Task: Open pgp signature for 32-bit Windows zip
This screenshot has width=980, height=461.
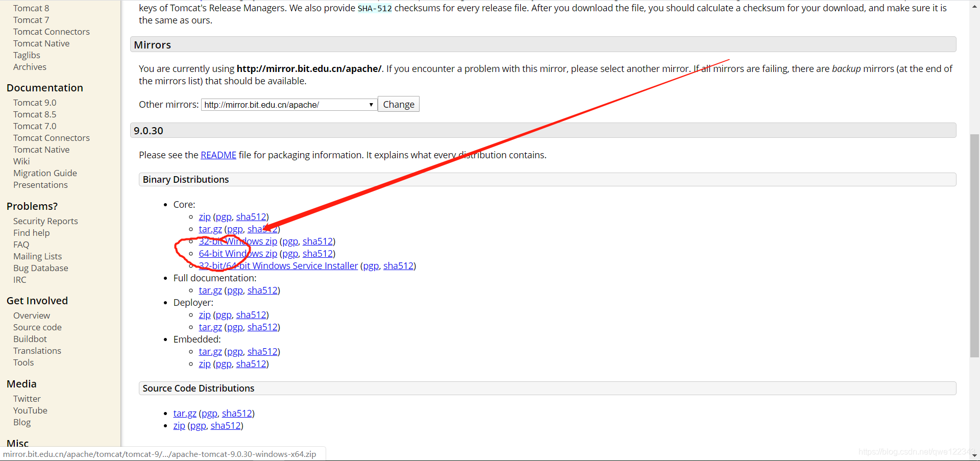Action: [x=290, y=241]
